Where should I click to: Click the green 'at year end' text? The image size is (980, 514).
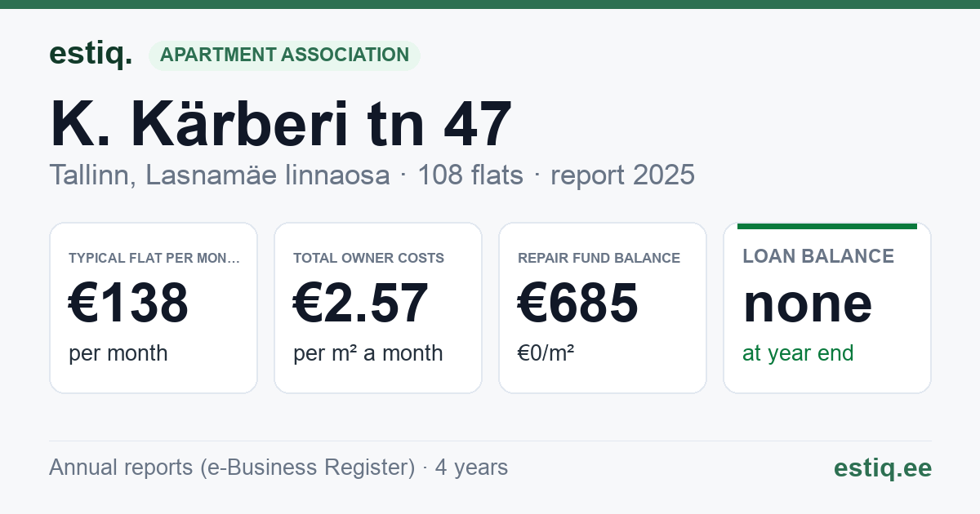tap(798, 353)
